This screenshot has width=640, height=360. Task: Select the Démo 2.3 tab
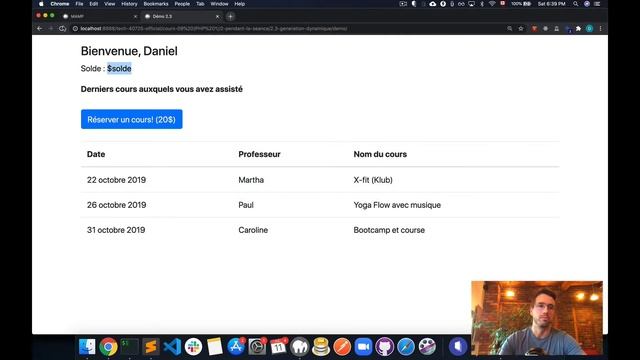(x=180, y=16)
